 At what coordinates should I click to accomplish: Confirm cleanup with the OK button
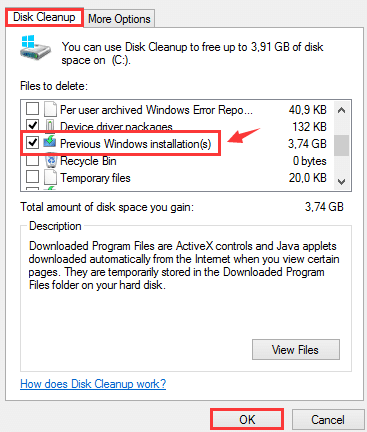click(x=247, y=419)
